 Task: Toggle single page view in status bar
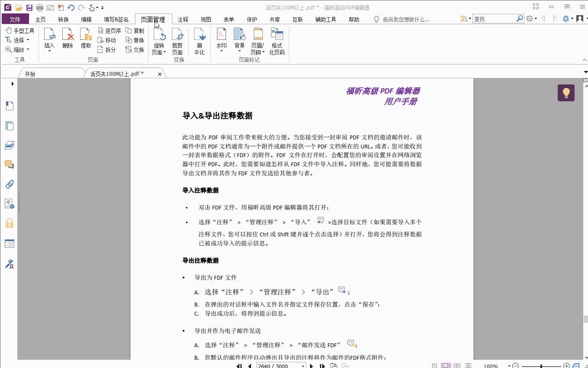click(x=446, y=365)
